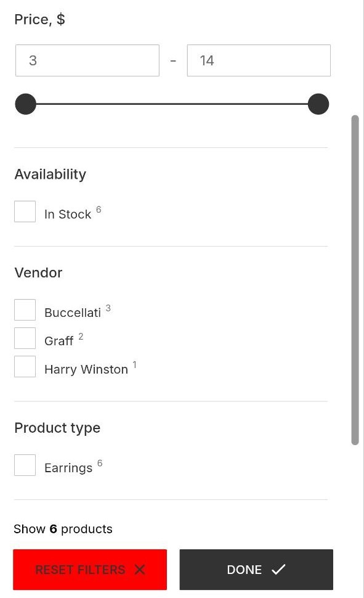The image size is (364, 598).
Task: Check the Buccellati vendor checkbox
Action: (25, 309)
